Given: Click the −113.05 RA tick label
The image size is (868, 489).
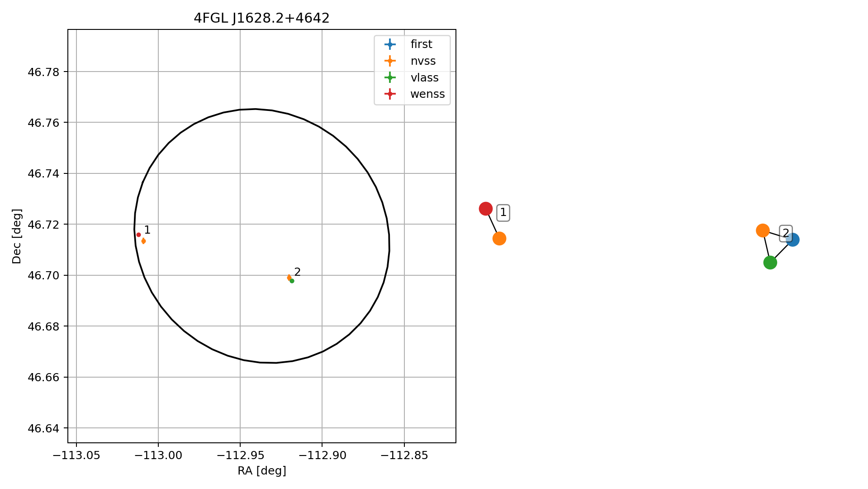Looking at the screenshot, I should [76, 455].
